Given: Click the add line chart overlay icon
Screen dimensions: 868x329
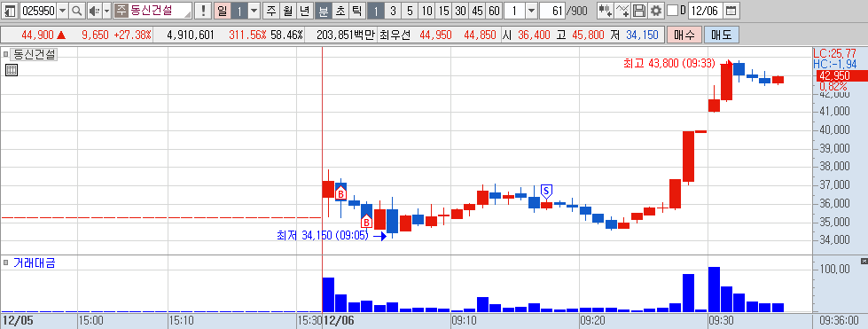Looking at the screenshot, I should pos(622,11).
